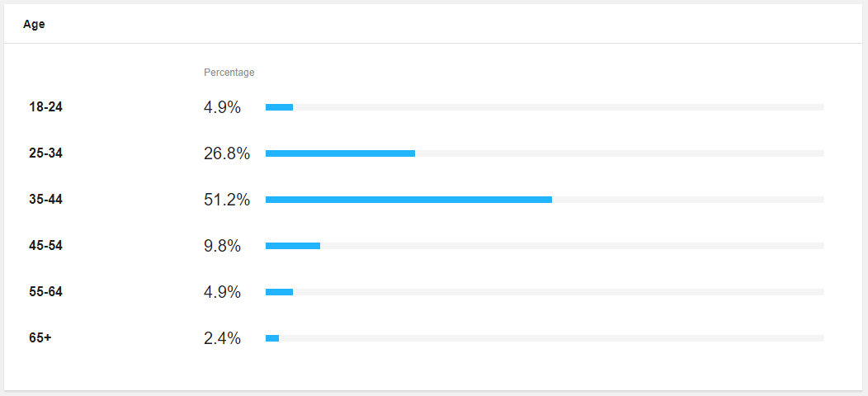Viewport: 868px width, 396px height.
Task: Click the blue bar for 45-54
Action: pos(293,246)
